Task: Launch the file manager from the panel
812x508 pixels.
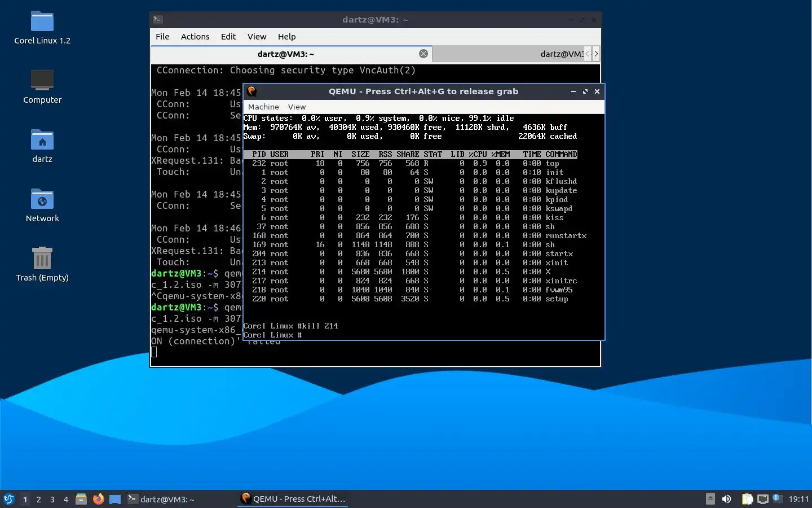Action: click(81, 499)
